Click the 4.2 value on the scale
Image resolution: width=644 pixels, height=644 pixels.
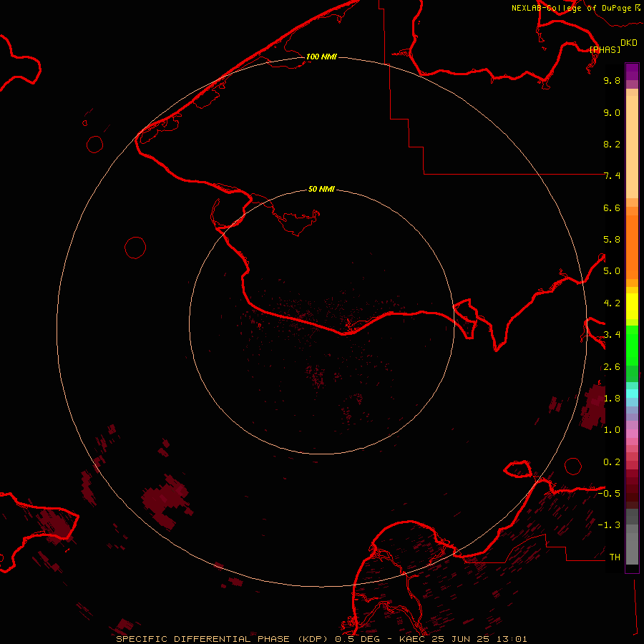pyautogui.click(x=612, y=303)
